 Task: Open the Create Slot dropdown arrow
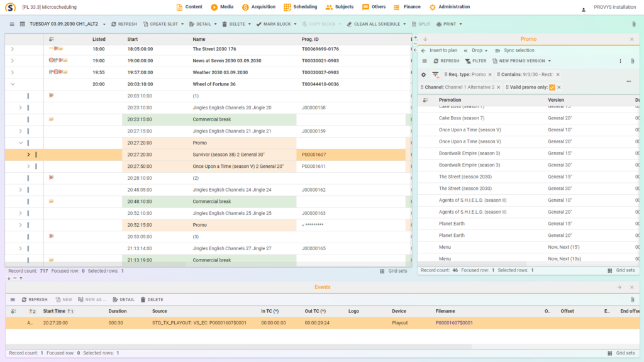pos(182,25)
